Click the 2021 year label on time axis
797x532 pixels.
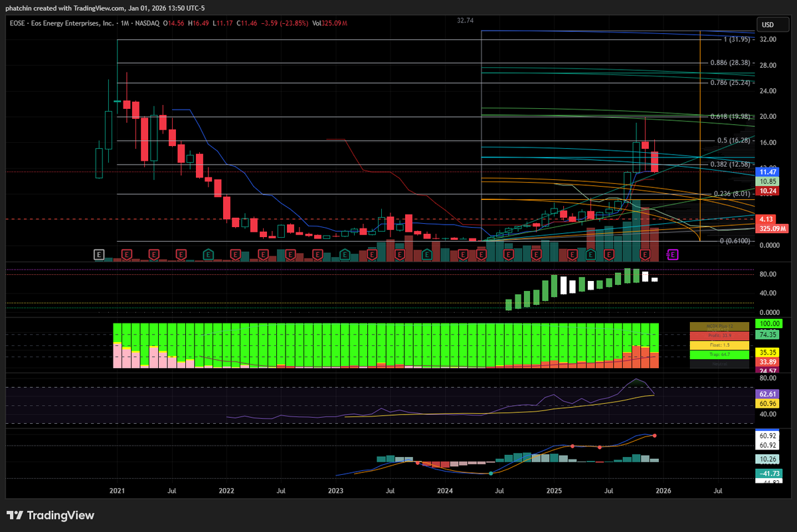117,491
